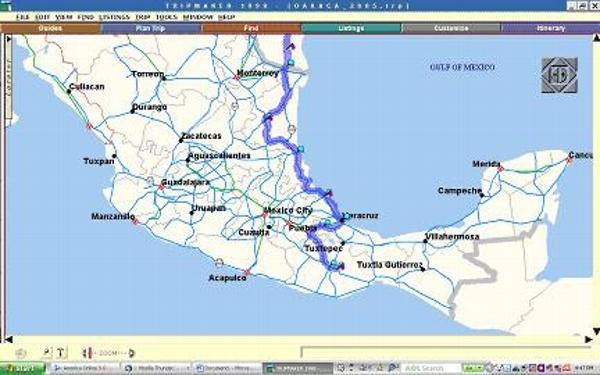
Task: Click the faded globe icon in bottom toolbar
Action: (21, 353)
